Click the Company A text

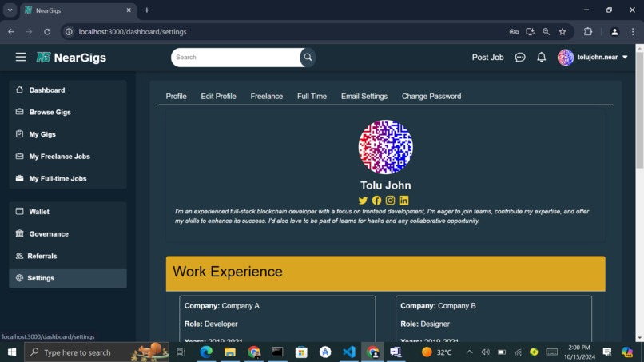(x=241, y=306)
